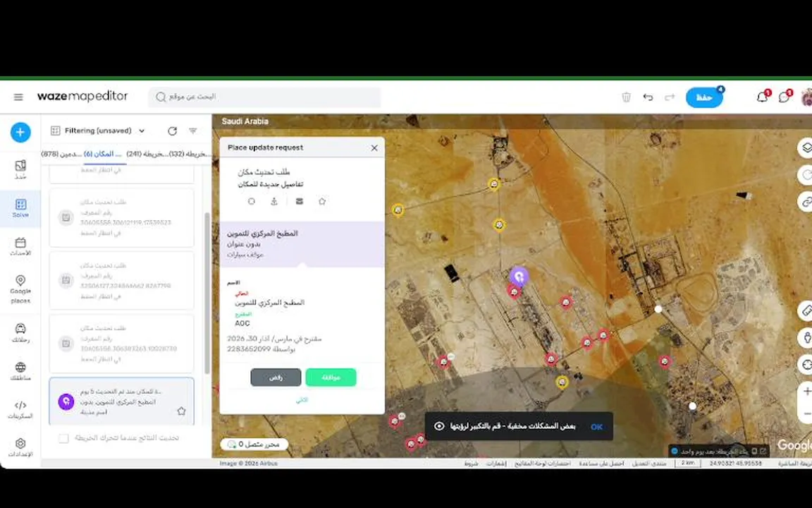
Task: Open the street view pegman icon
Action: pos(805,337)
